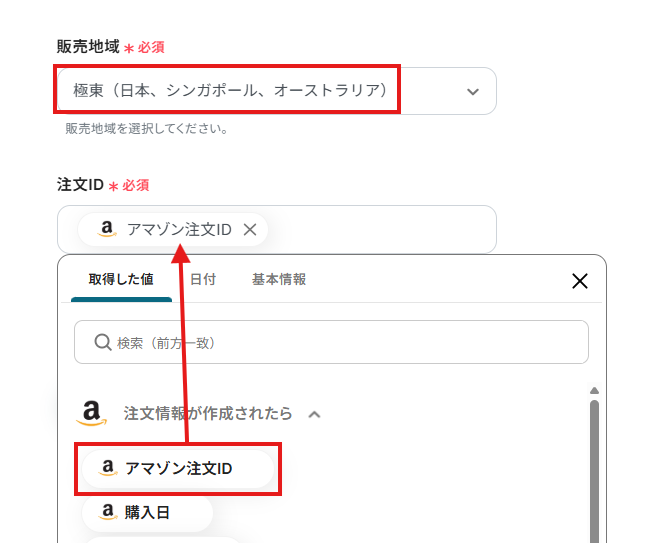
Task: Choose 購入日 value from the list
Action: [147, 512]
